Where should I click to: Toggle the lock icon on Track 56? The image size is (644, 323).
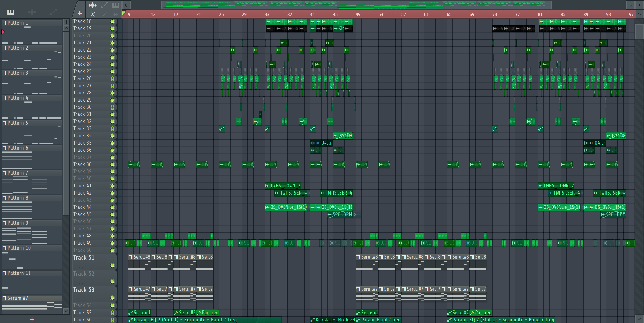tap(112, 320)
